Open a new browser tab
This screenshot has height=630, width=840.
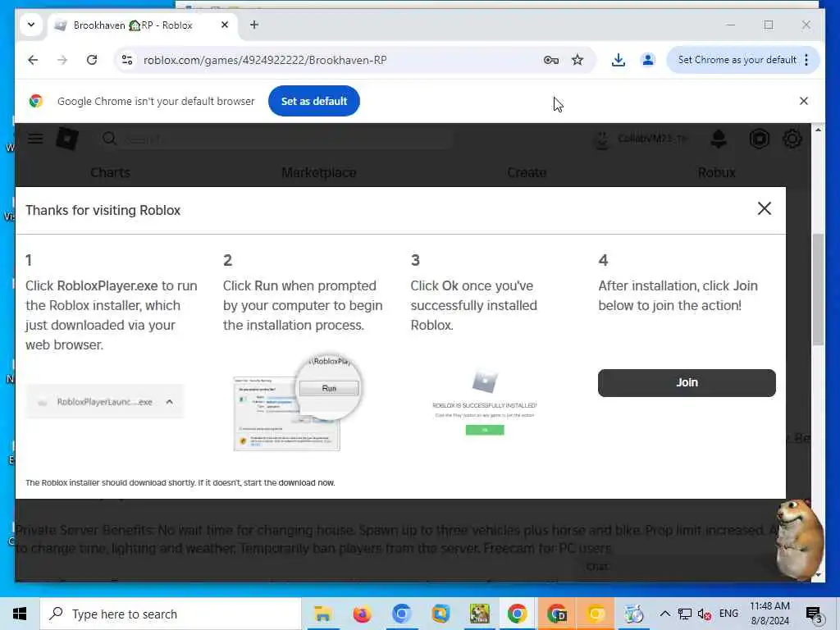[x=254, y=25]
